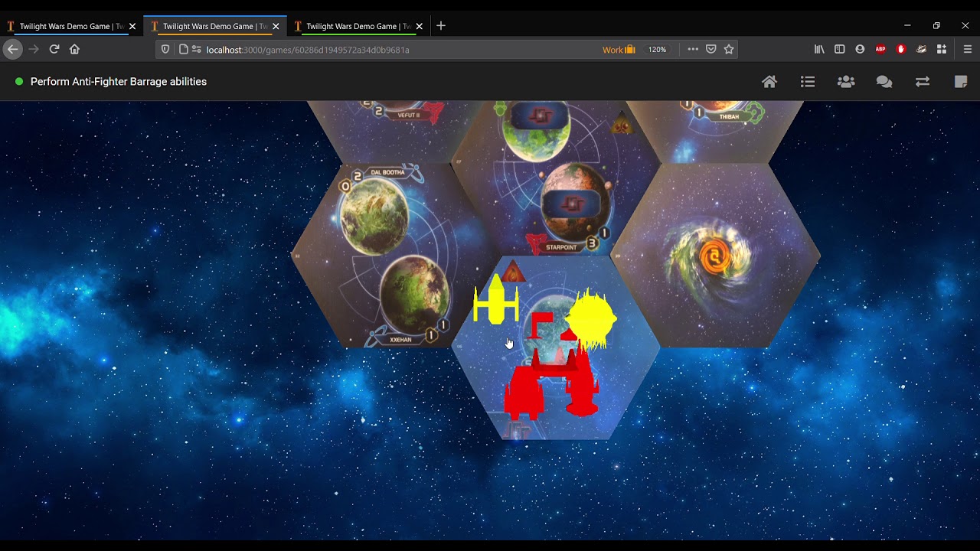This screenshot has width=980, height=551.
Task: Click the tracking protection shield icon
Action: point(165,49)
